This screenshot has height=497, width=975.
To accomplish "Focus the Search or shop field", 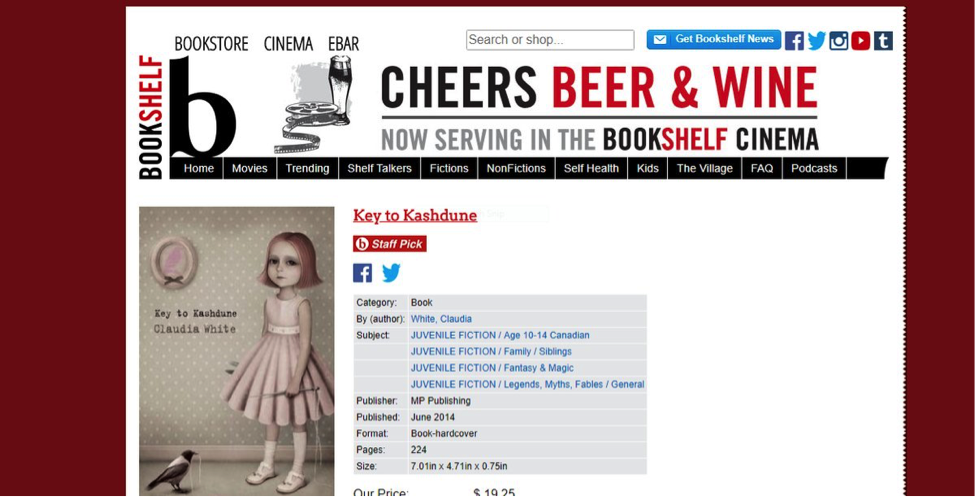I will tap(550, 40).
